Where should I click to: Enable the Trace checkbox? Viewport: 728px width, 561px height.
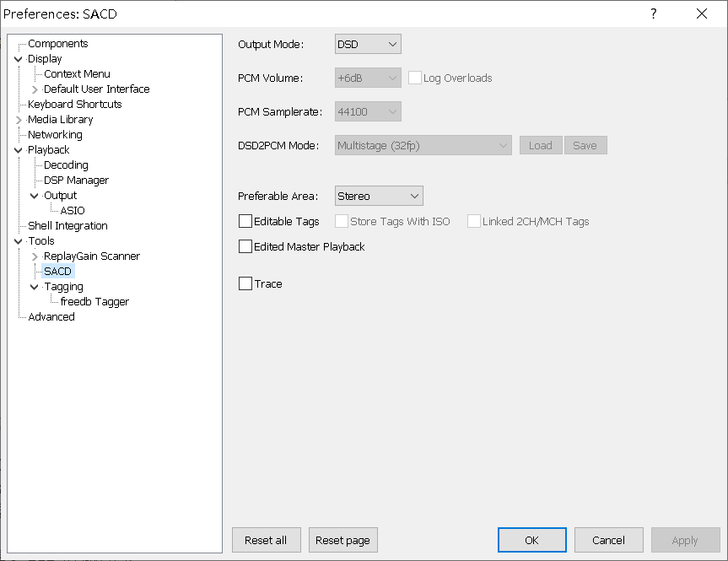(245, 283)
